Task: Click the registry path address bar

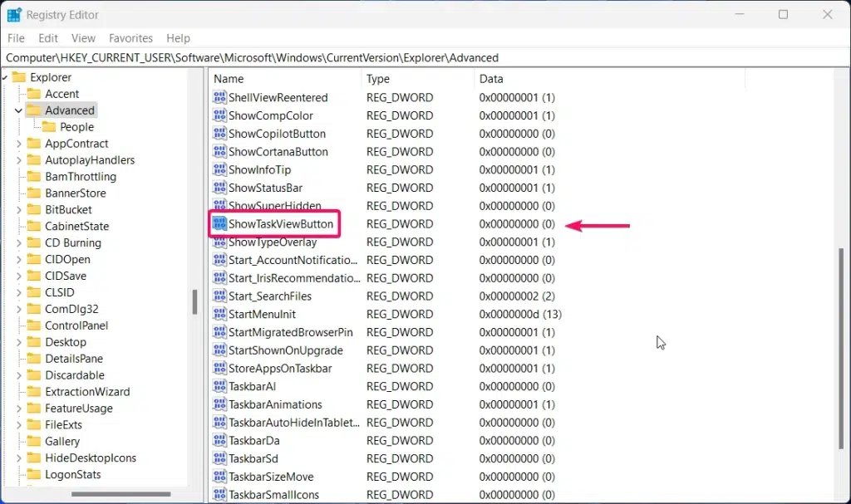Action: [x=425, y=57]
